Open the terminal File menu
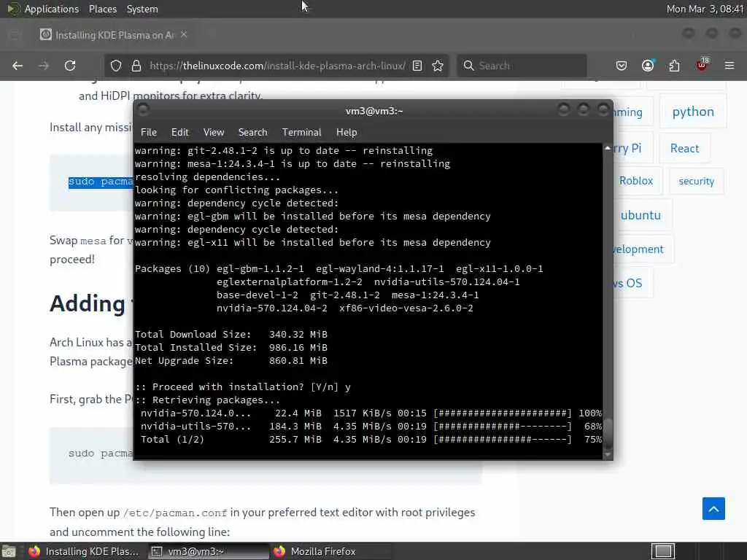 (x=149, y=133)
